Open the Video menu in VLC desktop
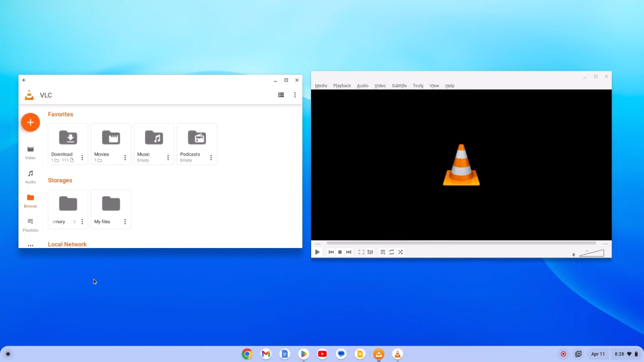The image size is (644, 362). (380, 86)
